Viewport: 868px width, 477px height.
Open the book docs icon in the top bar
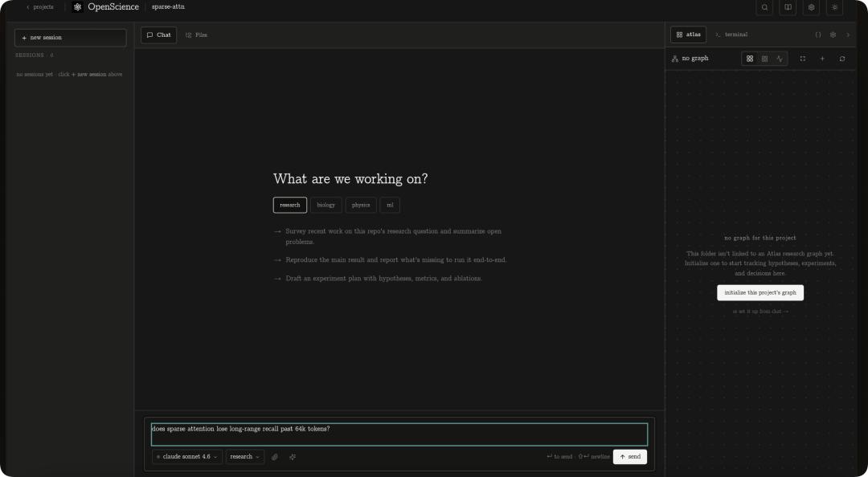[788, 7]
